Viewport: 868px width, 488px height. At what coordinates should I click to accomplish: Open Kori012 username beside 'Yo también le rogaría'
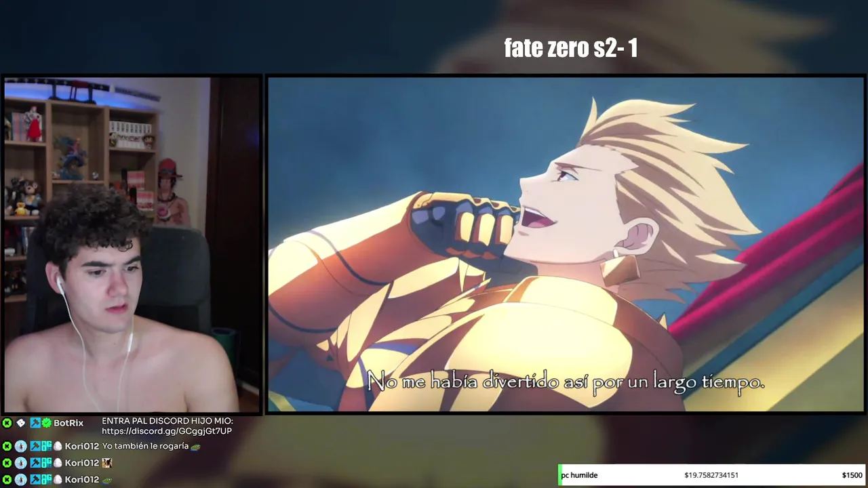[82, 446]
